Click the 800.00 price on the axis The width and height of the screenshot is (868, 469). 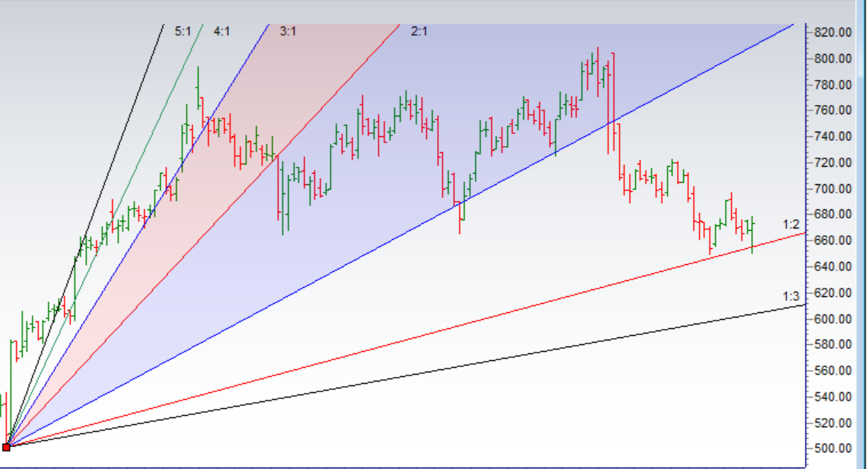coord(832,59)
